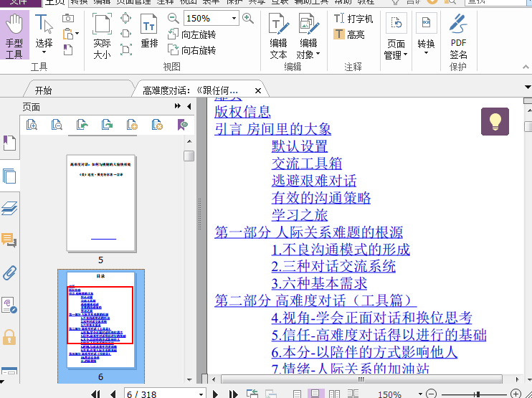Select the 高难度对话 document tab

tap(190, 90)
